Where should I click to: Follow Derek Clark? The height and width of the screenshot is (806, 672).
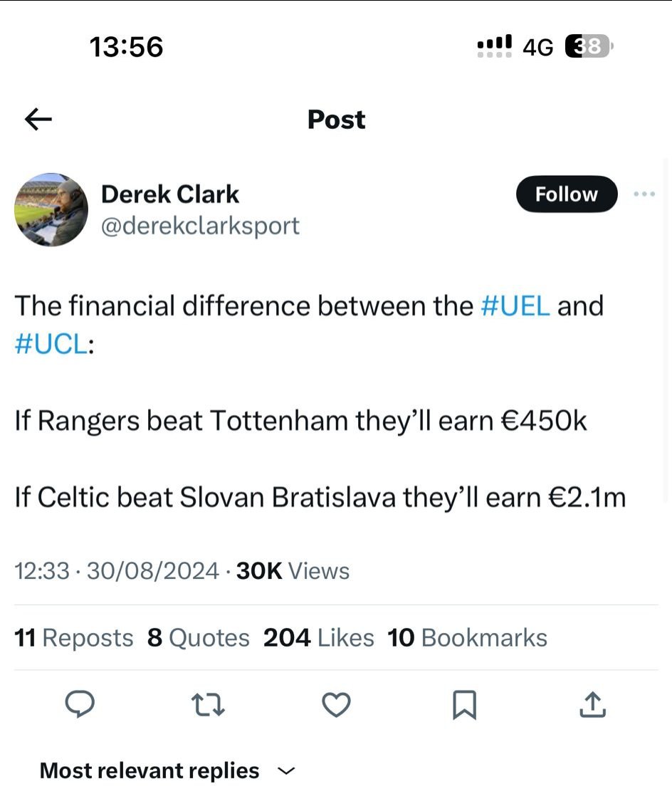pos(566,194)
